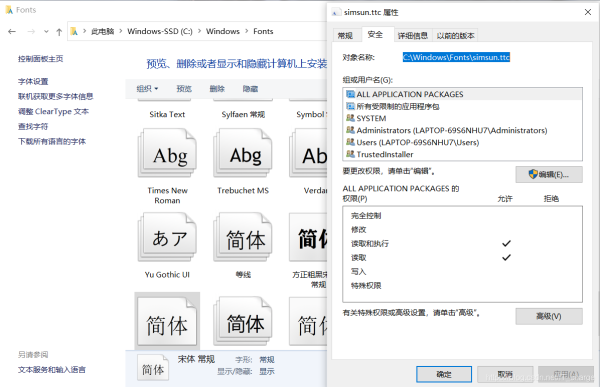This screenshot has width=600, height=387.
Task: Navigate up one folder level arrow
Action: 59,32
